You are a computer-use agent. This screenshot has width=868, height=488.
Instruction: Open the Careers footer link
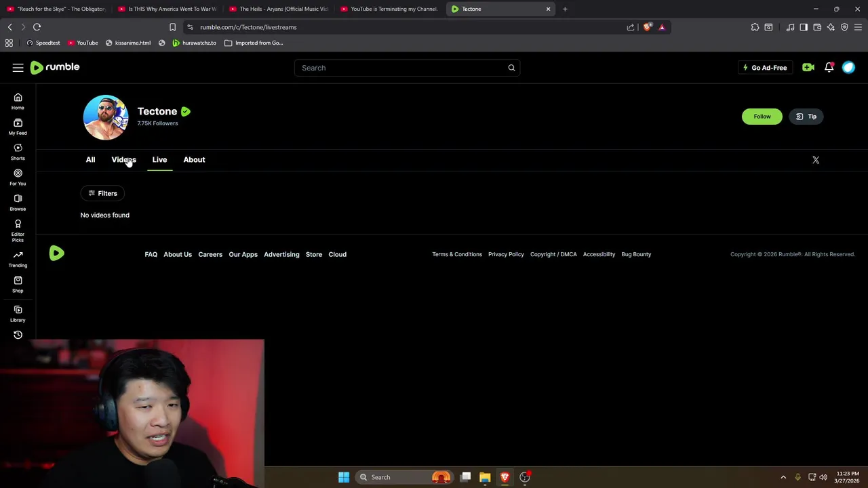click(210, 254)
